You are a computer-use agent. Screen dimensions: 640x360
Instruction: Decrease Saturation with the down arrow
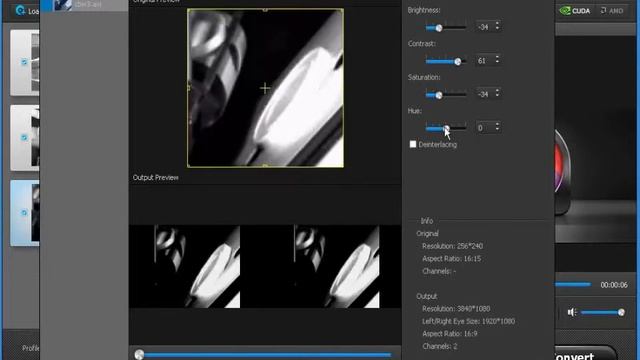[x=497, y=96]
